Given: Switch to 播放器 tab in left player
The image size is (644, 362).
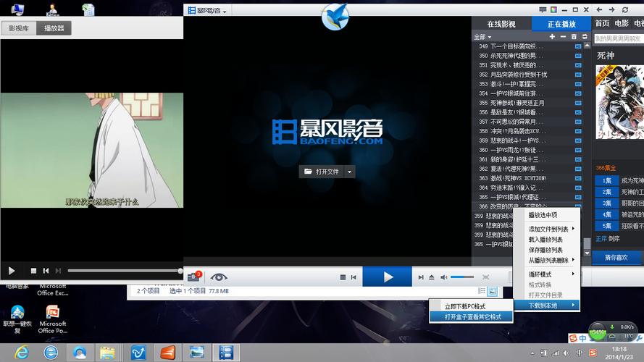Looking at the screenshot, I should click(x=54, y=28).
